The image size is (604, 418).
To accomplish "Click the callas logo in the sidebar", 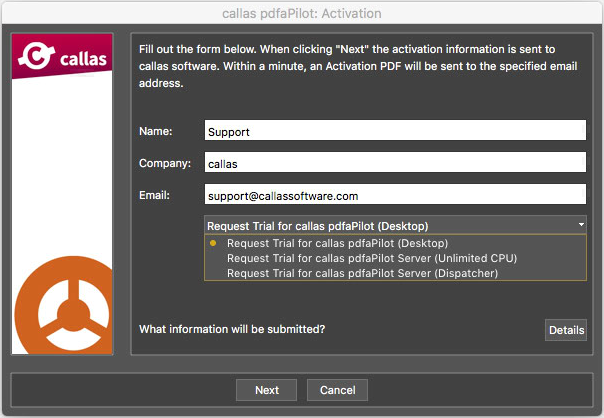I will click(62, 56).
